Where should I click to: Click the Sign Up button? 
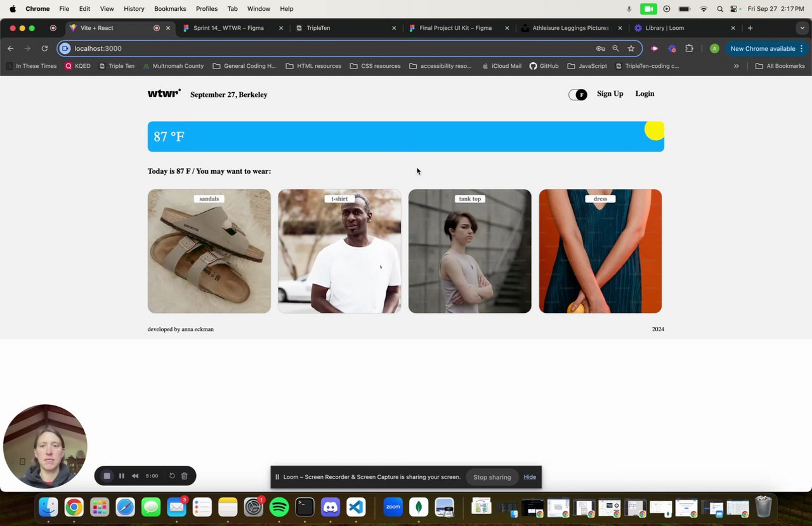tap(610, 94)
